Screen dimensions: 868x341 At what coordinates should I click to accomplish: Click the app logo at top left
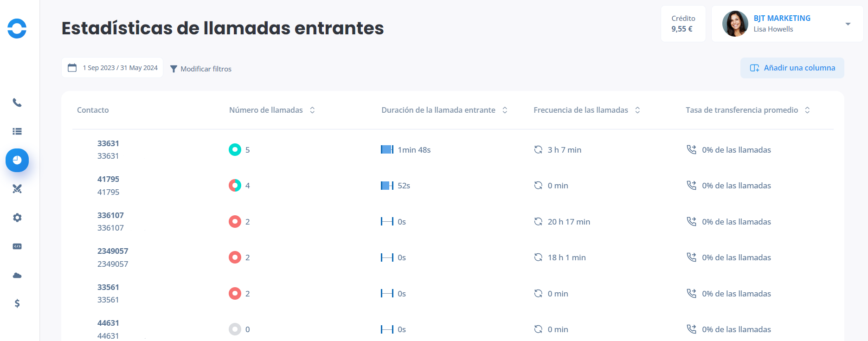click(17, 28)
